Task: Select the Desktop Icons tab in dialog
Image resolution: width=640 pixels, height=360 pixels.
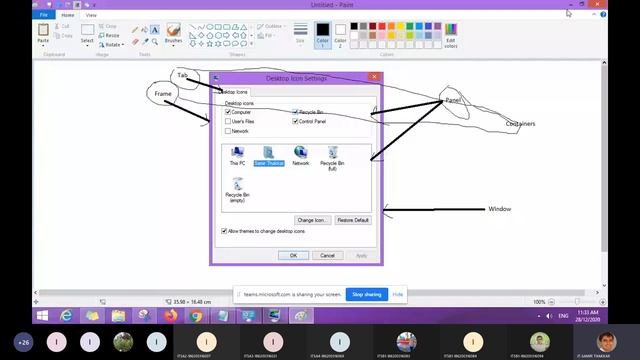Action: (233, 92)
